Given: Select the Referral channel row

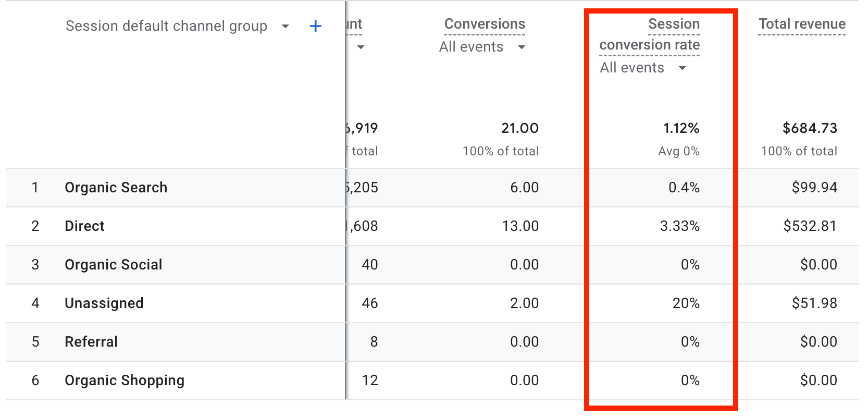Looking at the screenshot, I should click(91, 342).
